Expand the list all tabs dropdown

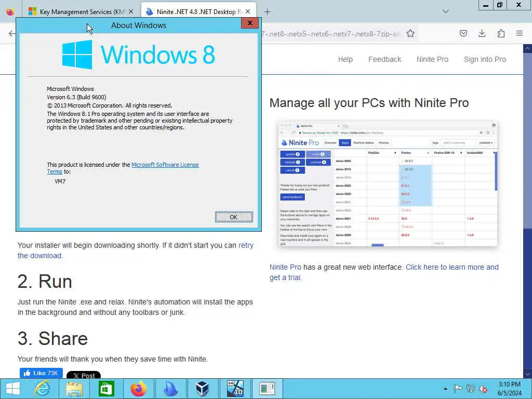pos(446,12)
